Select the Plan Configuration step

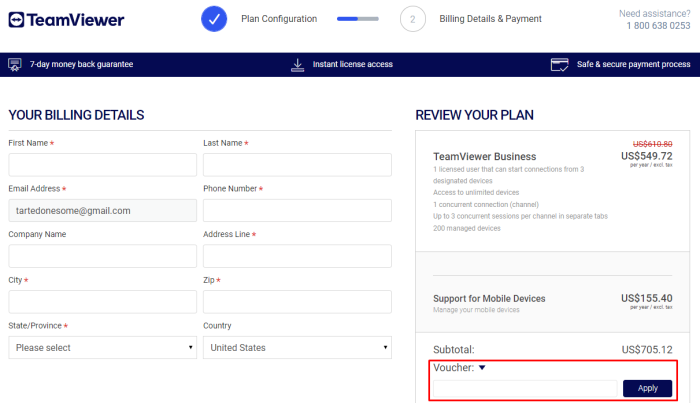[279, 19]
